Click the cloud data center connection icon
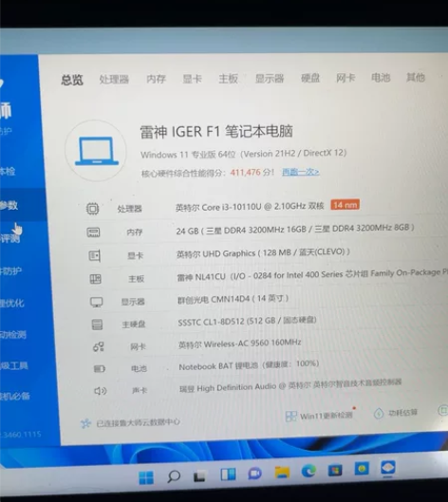This screenshot has height=502, width=448. (85, 423)
